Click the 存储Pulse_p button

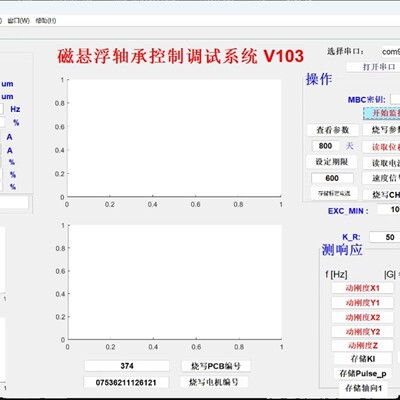363,374
